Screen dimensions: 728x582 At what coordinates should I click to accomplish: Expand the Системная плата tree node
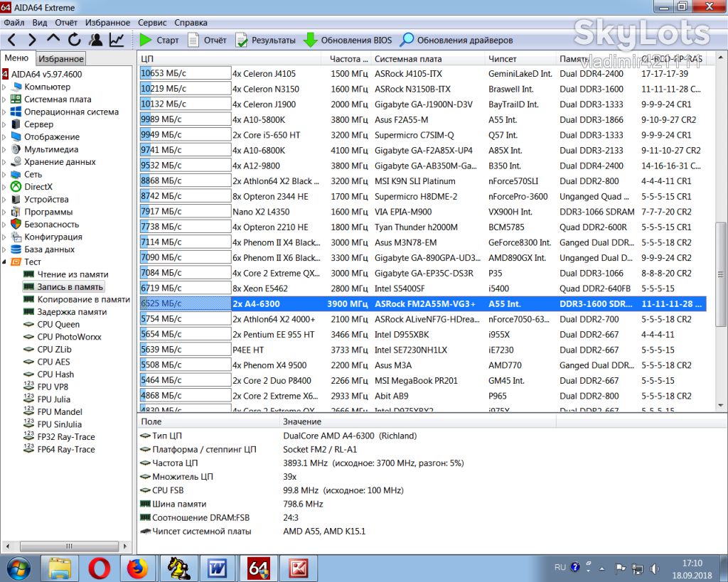(x=4, y=99)
